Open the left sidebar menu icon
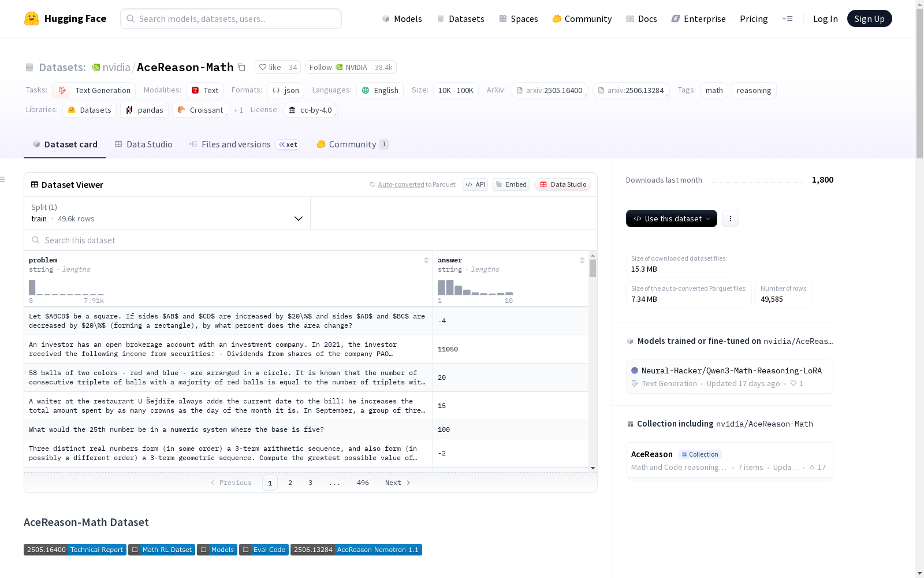The width and height of the screenshot is (924, 578). tap(3, 179)
